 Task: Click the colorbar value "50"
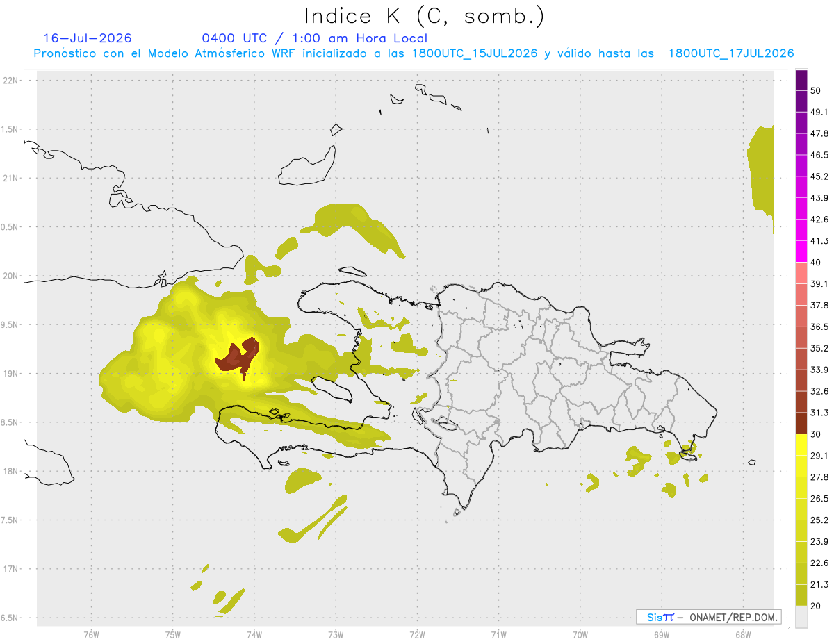coord(817,90)
